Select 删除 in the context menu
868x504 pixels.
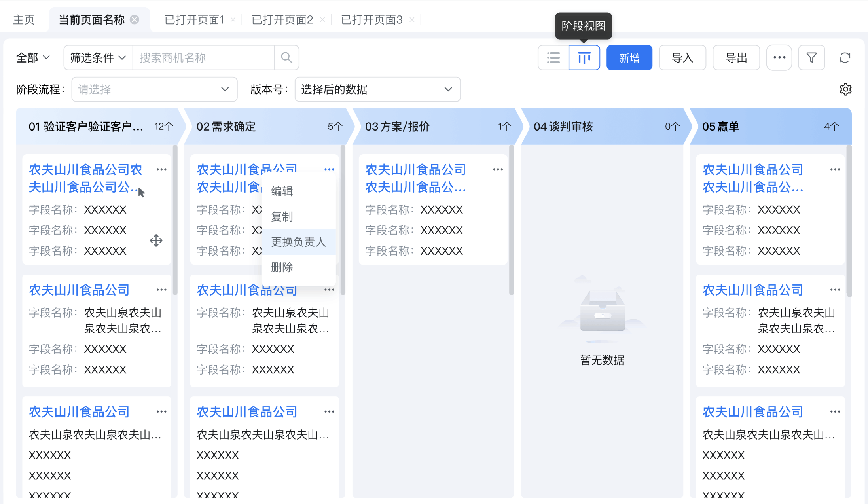coord(282,267)
